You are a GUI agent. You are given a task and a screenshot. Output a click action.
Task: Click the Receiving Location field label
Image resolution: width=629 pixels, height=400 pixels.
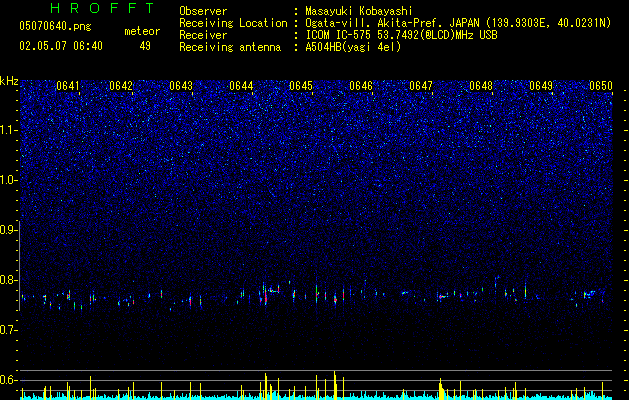pyautogui.click(x=233, y=23)
